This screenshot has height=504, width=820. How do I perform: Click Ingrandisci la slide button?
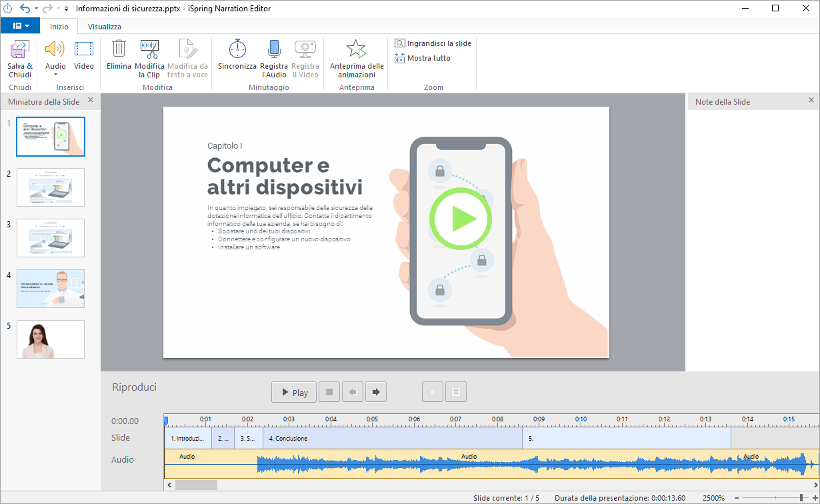(x=433, y=43)
